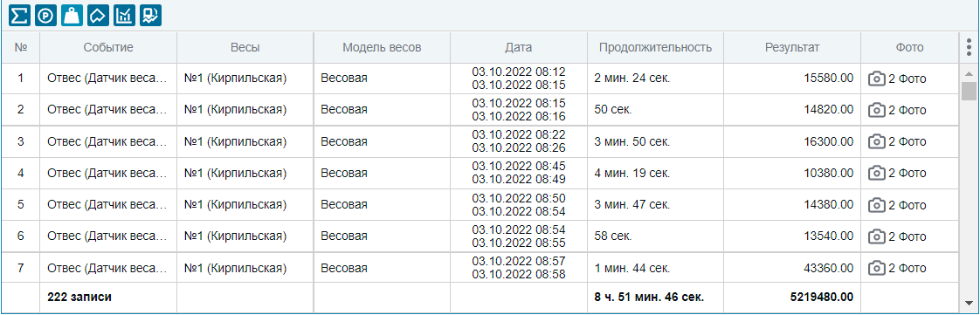The image size is (980, 315).
Task: Select result value 14380.00
Action: click(x=829, y=205)
